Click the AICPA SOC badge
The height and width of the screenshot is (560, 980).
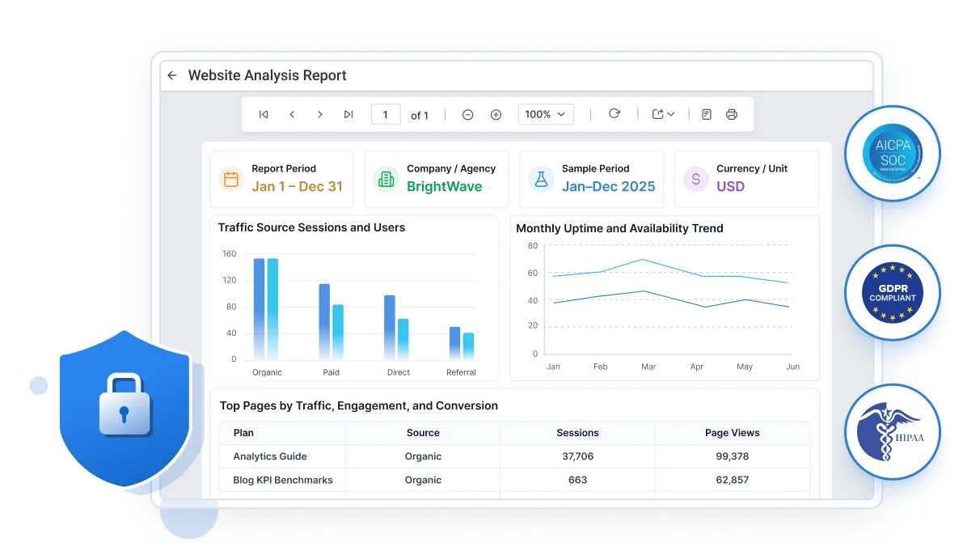[x=893, y=154]
